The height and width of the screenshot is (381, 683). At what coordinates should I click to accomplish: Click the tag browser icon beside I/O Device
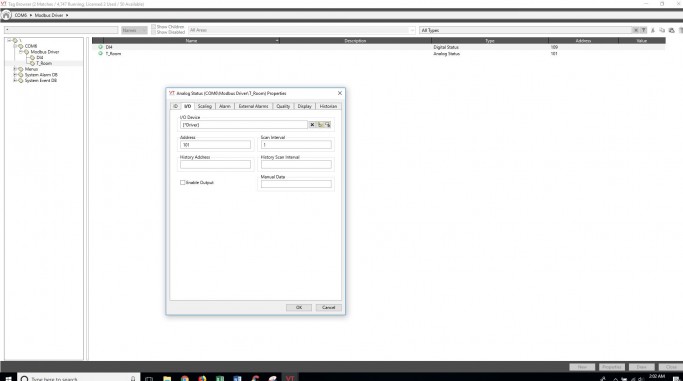click(320, 125)
